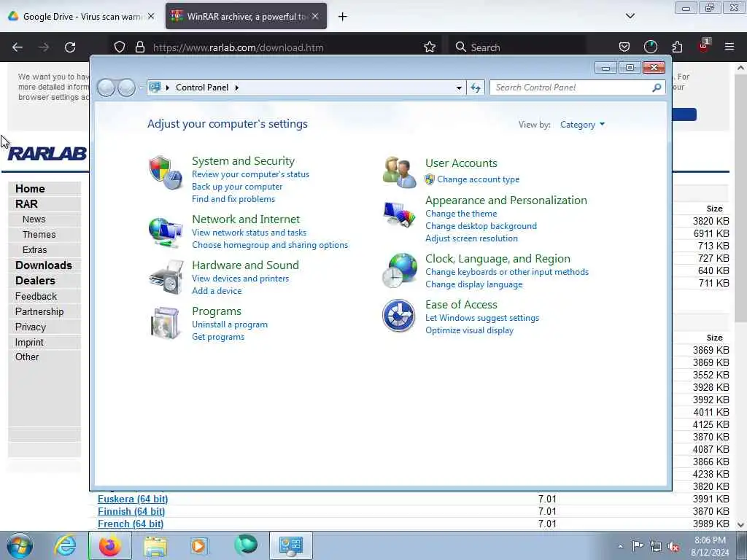Click Uninstall a program link

pyautogui.click(x=230, y=324)
